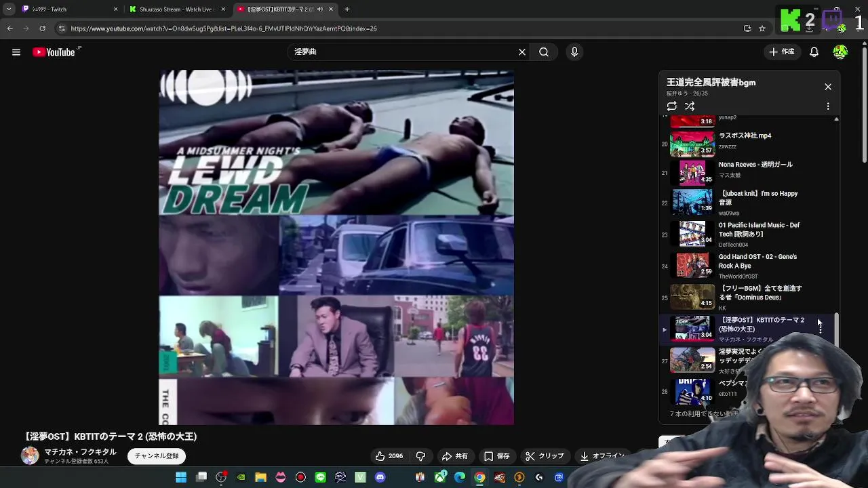Open the Xbox app on the taskbar
The image size is (868, 488).
(x=440, y=477)
